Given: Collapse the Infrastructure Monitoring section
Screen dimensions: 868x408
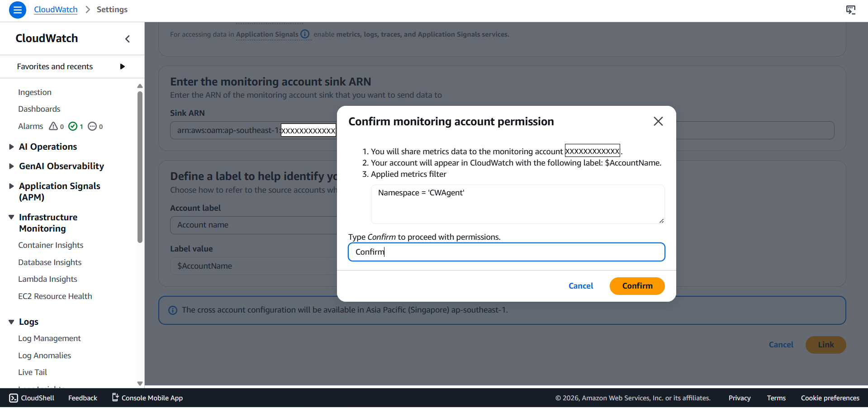Looking at the screenshot, I should (12, 217).
